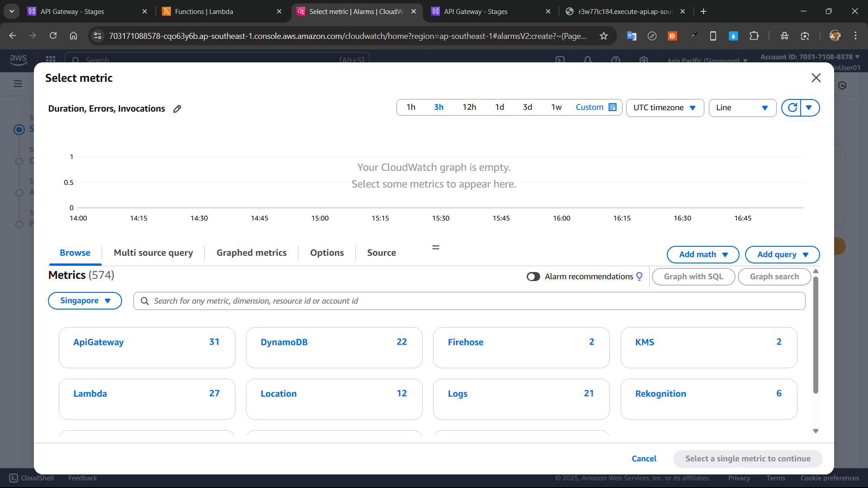
Task: Click Select a single metric to continue
Action: pos(748,459)
